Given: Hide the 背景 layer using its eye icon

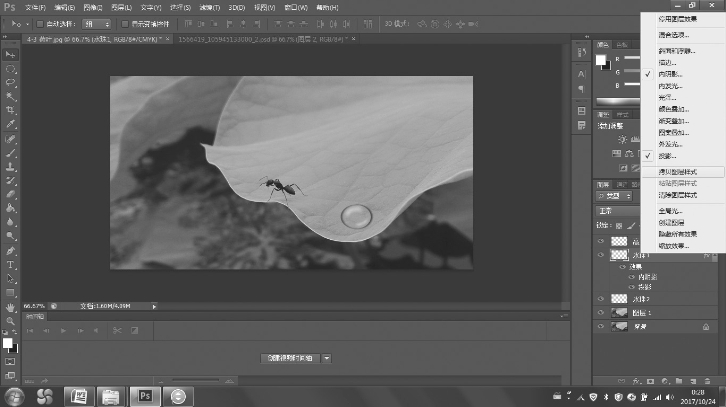Looking at the screenshot, I should coord(601,327).
